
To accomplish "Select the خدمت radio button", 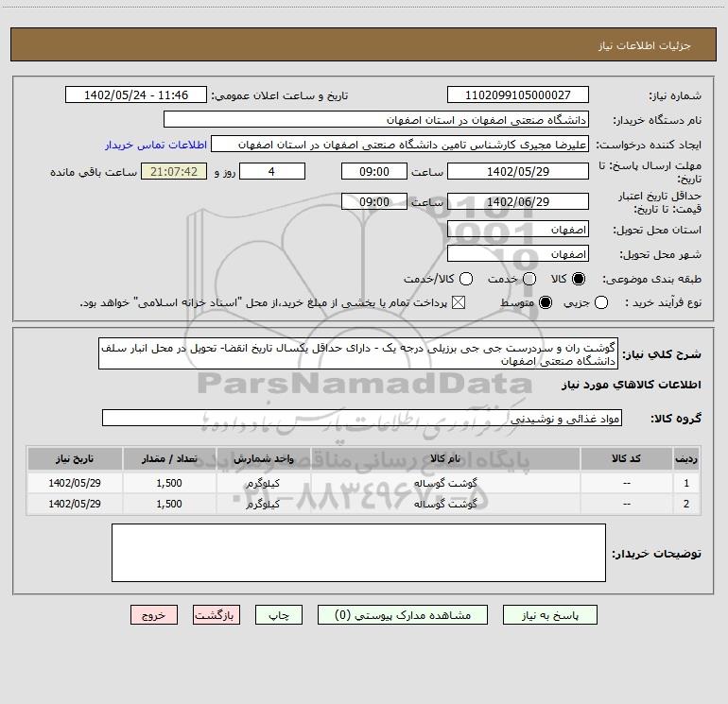I will [529, 279].
